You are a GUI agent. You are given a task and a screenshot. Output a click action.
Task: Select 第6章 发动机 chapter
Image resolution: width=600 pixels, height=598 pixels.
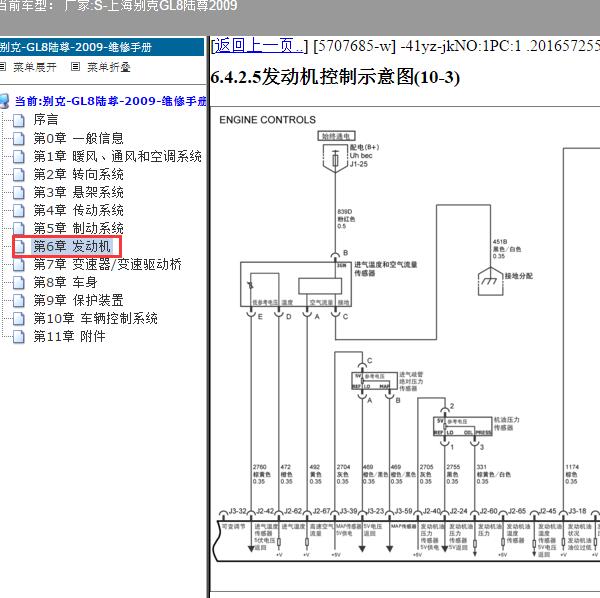pyautogui.click(x=72, y=246)
